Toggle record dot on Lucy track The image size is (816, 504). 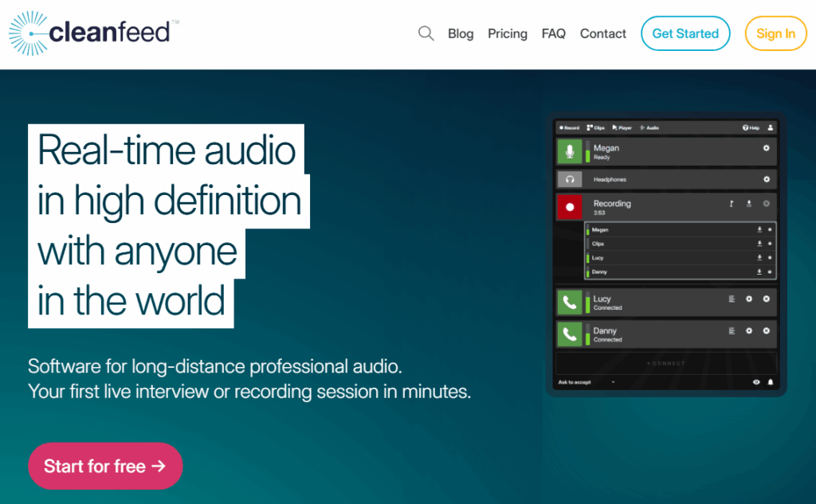click(770, 257)
